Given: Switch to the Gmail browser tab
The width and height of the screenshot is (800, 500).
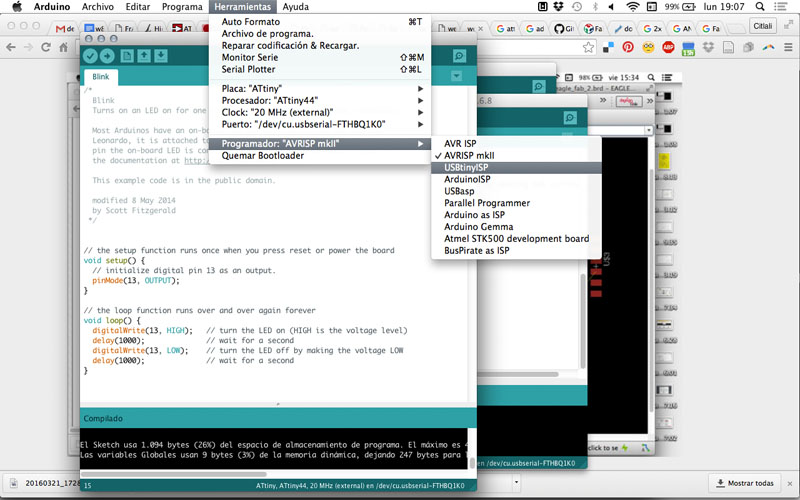Looking at the screenshot, I should [x=65, y=29].
